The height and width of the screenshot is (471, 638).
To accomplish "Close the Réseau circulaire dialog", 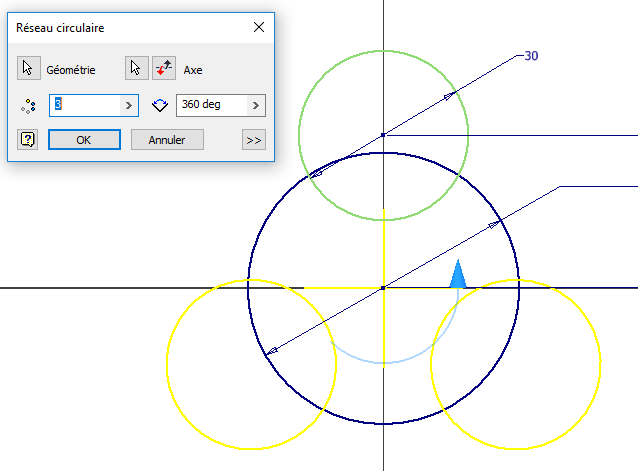I will pyautogui.click(x=259, y=27).
